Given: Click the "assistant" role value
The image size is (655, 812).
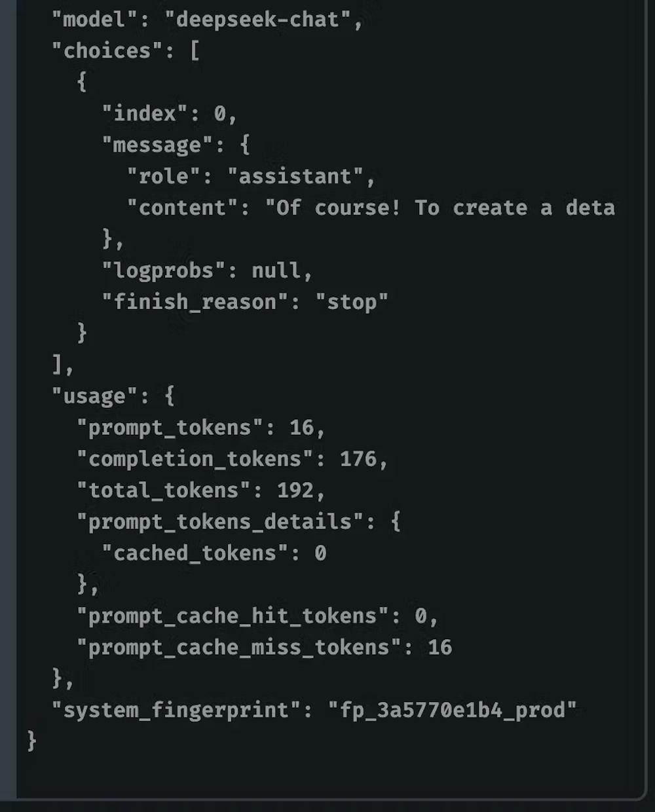Looking at the screenshot, I should 295,177.
